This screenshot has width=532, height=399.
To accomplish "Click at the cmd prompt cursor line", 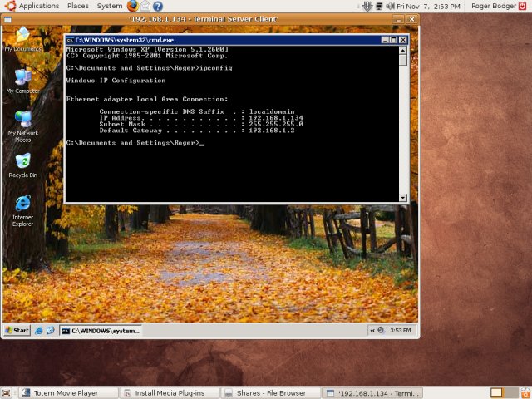I will 135,143.
